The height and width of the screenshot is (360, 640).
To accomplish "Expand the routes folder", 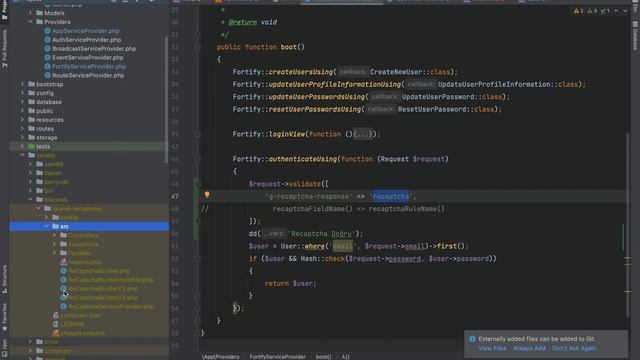I will [x=22, y=129].
